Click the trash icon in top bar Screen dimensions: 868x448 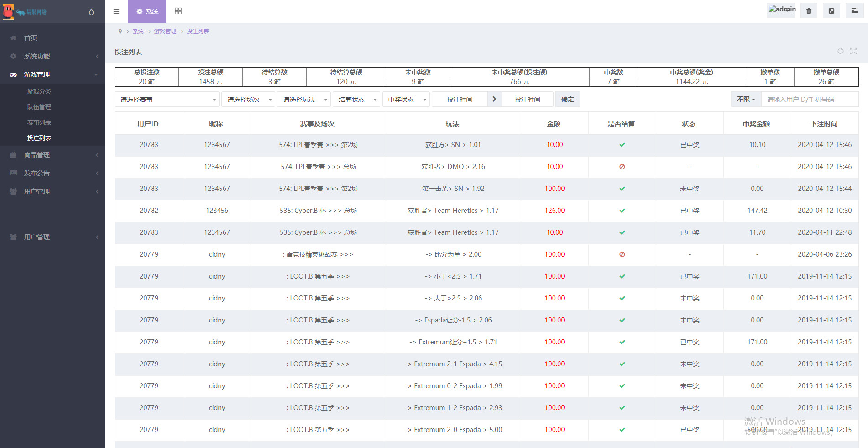coord(809,11)
